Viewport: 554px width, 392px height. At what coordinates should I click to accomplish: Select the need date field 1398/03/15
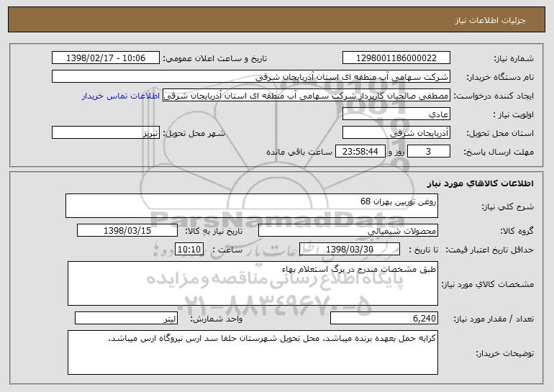coord(127,231)
